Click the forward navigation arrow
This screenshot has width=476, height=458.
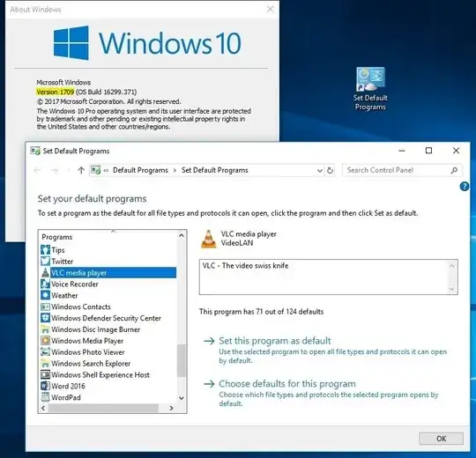pyautogui.click(x=55, y=170)
